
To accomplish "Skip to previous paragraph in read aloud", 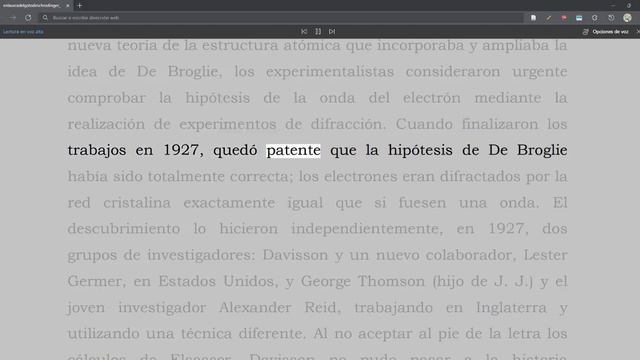I will click(x=304, y=31).
